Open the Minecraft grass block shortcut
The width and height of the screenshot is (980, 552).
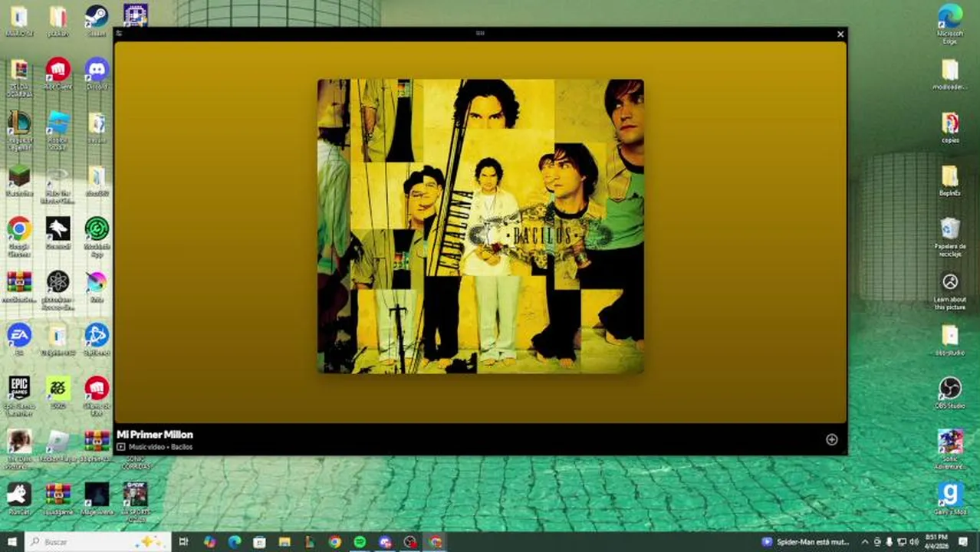[19, 181]
